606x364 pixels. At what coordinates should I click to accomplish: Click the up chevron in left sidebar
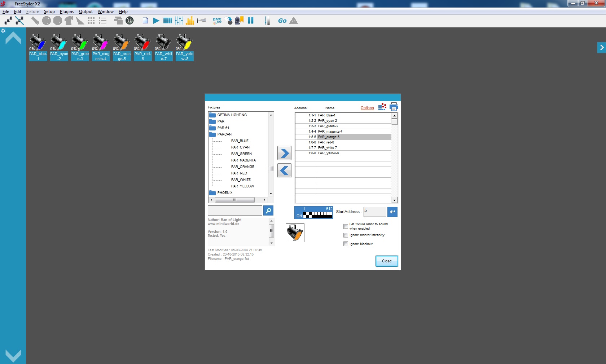click(x=13, y=38)
